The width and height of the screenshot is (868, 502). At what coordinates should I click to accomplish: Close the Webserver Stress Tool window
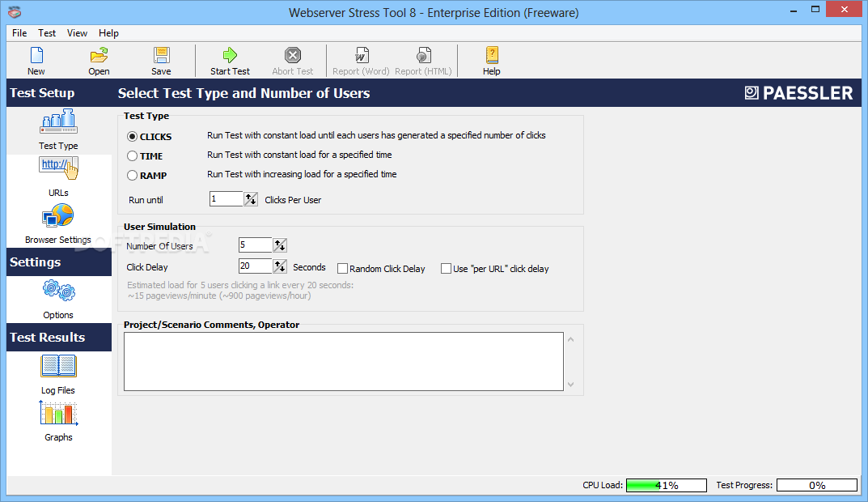click(845, 10)
